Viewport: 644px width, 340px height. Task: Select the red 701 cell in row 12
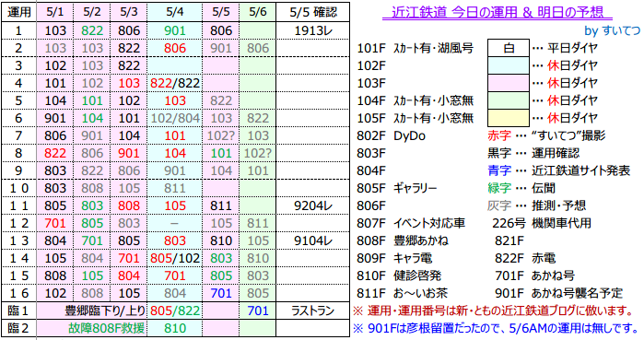[55, 223]
